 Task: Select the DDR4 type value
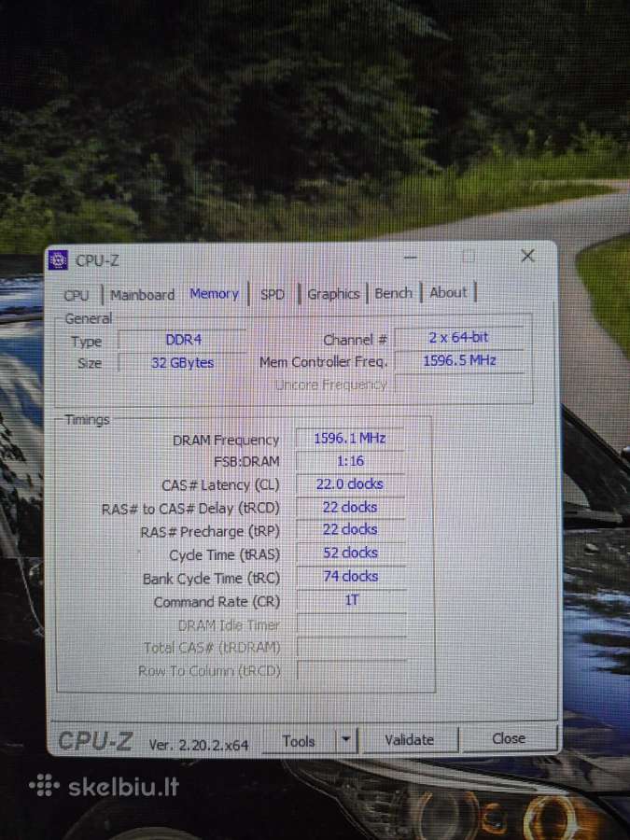tap(182, 340)
